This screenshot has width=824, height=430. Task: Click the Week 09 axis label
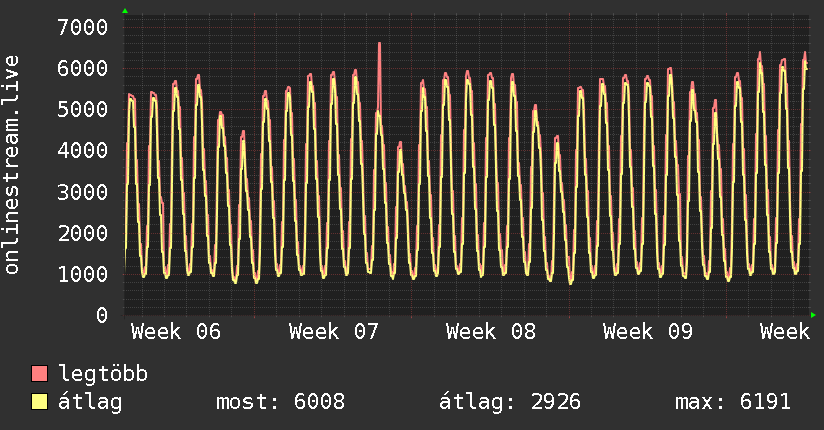tap(648, 332)
